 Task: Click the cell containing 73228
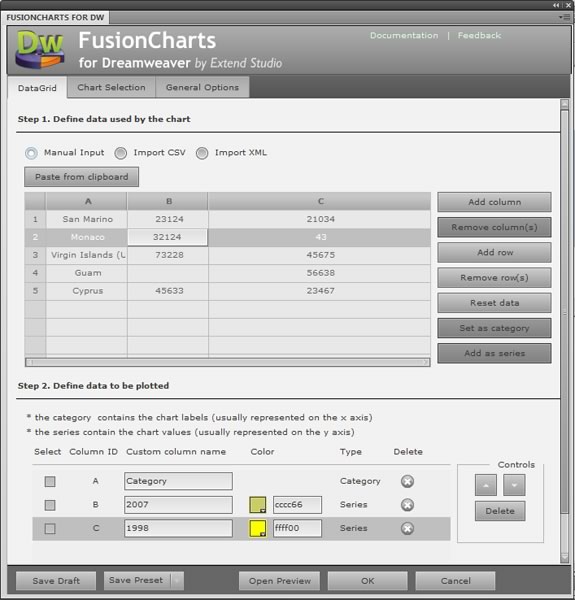(169, 255)
